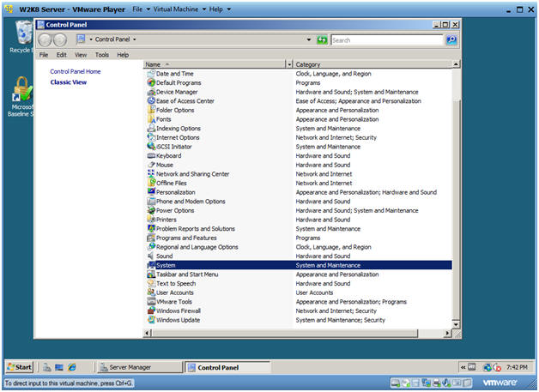Click the VMware Tools icon
The width and height of the screenshot is (539, 392).
(x=151, y=302)
